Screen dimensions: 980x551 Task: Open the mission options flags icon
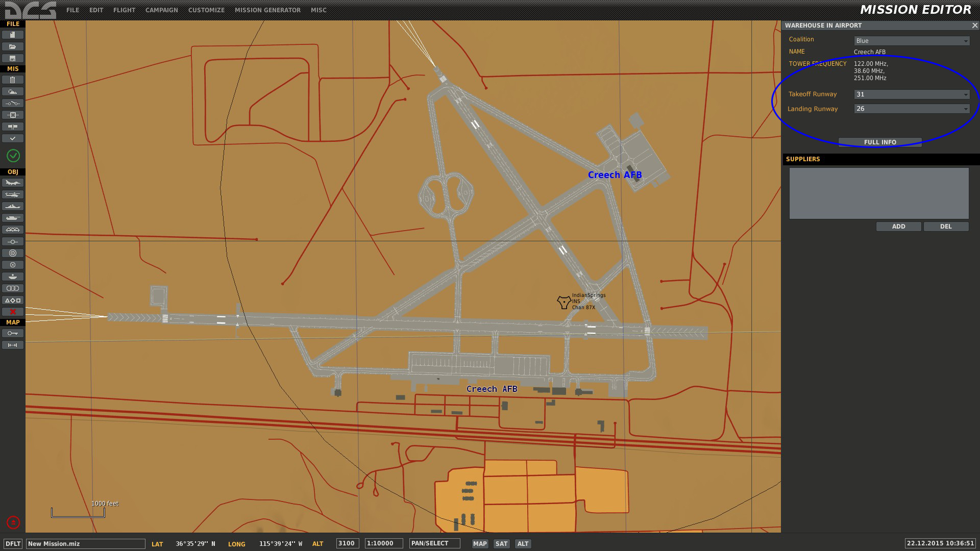pyautogui.click(x=13, y=127)
